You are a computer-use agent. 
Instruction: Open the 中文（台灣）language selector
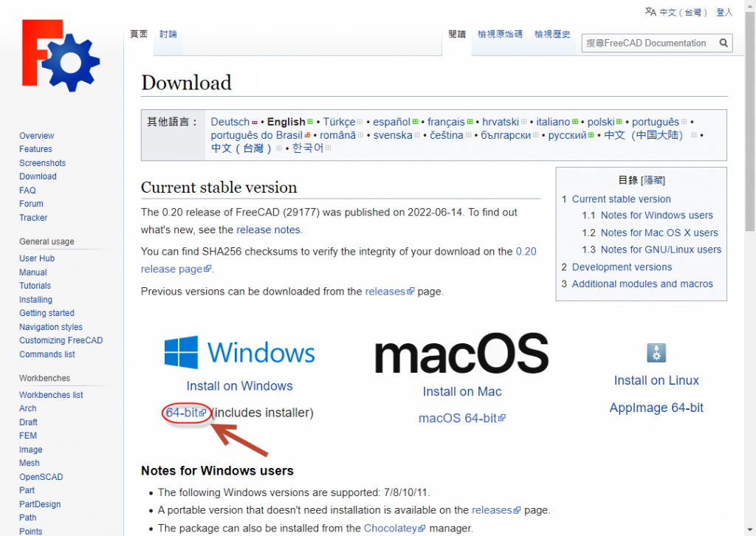pyautogui.click(x=684, y=13)
